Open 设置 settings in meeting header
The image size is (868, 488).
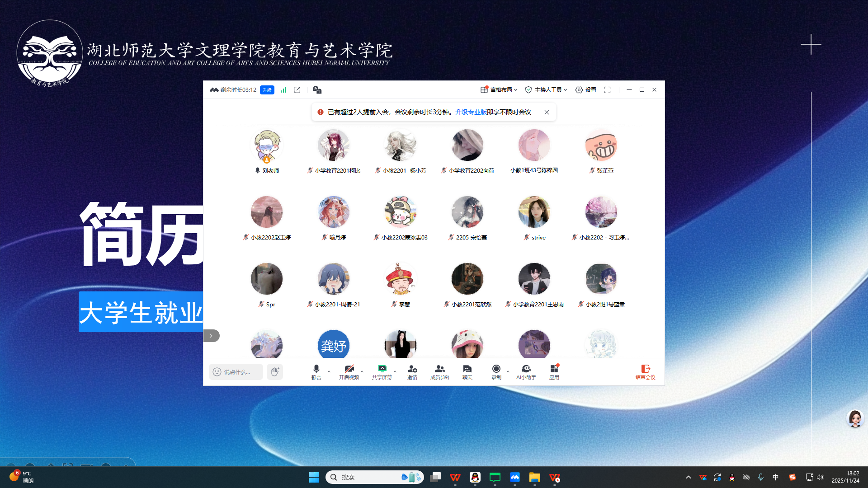[x=586, y=90]
